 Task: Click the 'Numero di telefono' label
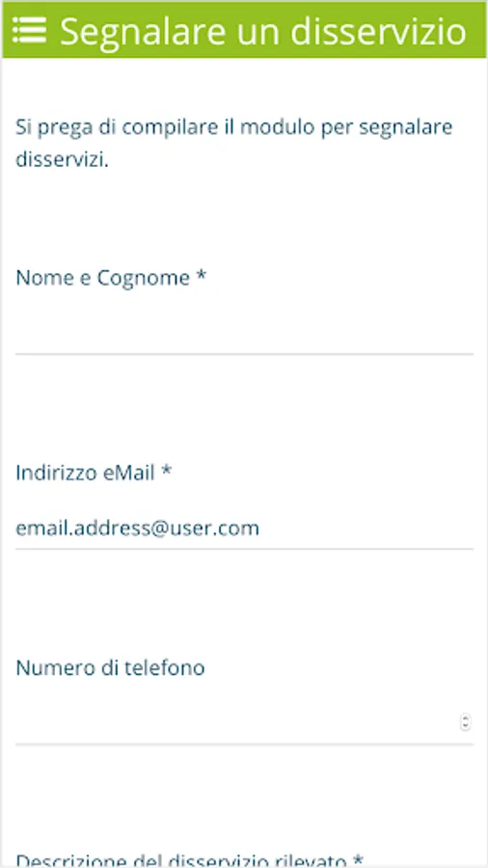click(110, 667)
